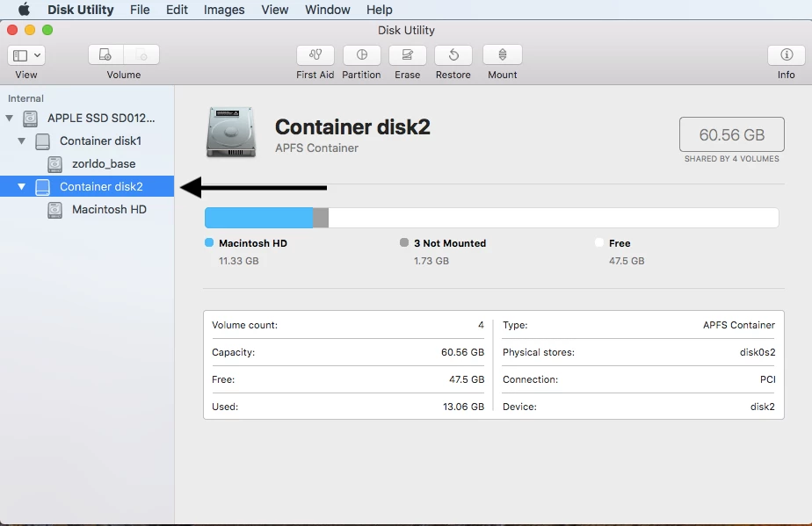This screenshot has width=812, height=526.
Task: Open the Disk Utility application menu
Action: point(80,10)
